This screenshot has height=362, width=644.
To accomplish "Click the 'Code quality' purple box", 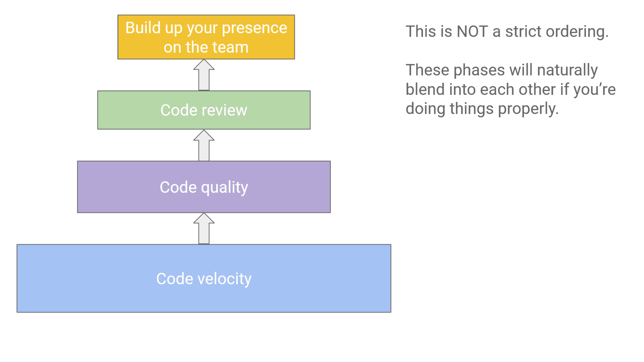I will [x=204, y=186].
